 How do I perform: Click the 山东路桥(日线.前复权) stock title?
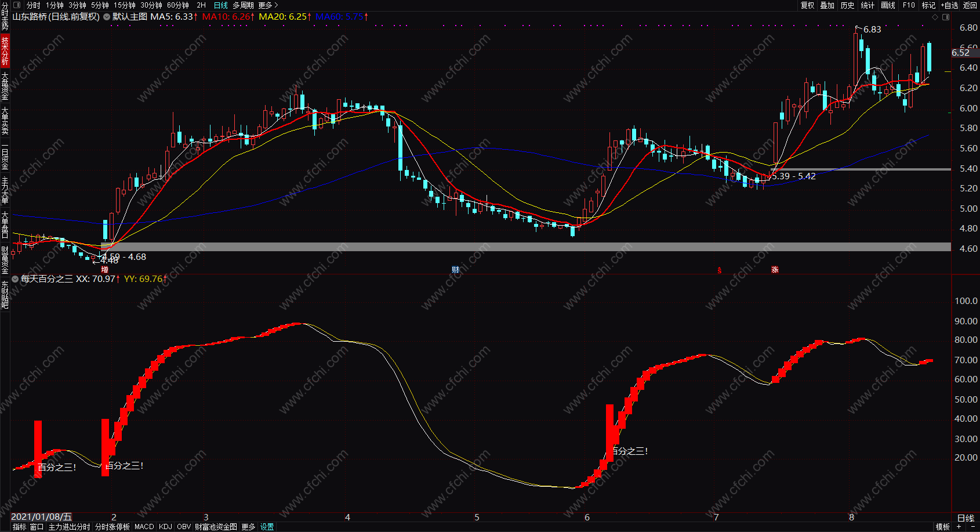pyautogui.click(x=56, y=17)
